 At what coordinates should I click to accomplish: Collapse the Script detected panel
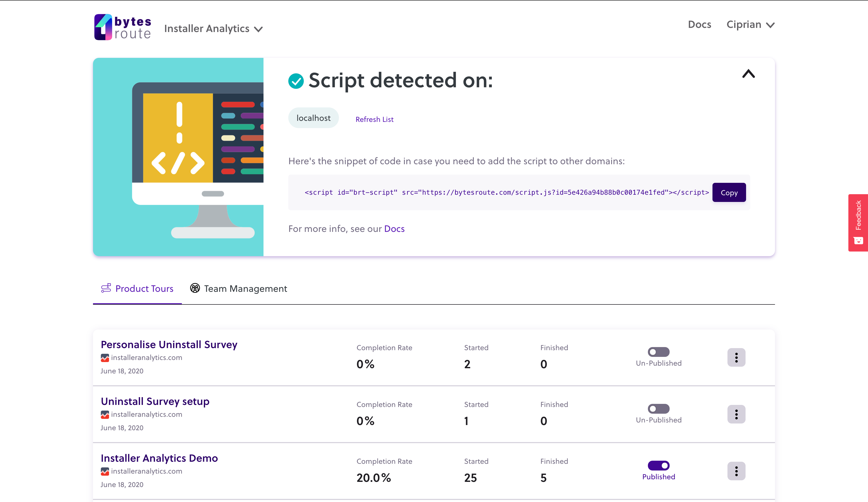(x=748, y=74)
